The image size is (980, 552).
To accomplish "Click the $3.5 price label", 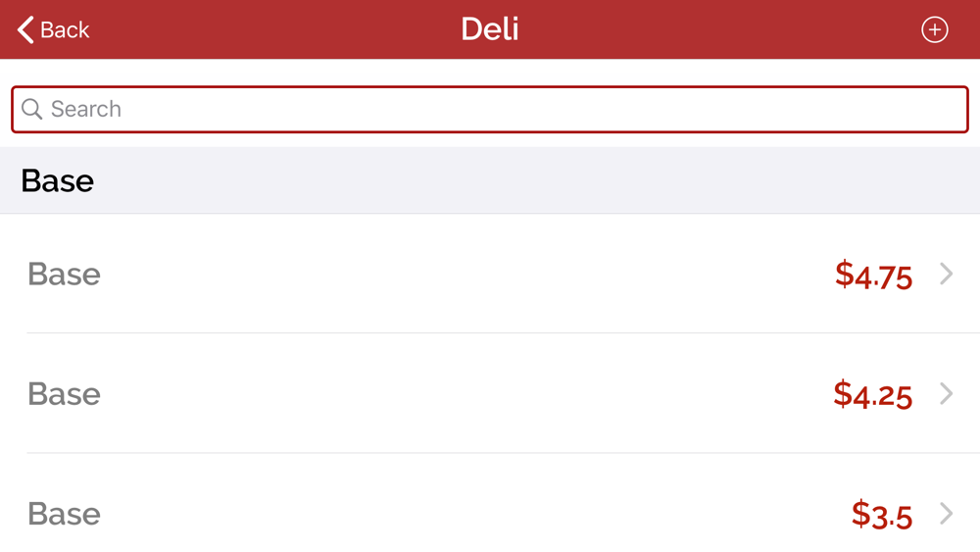I will [x=882, y=515].
